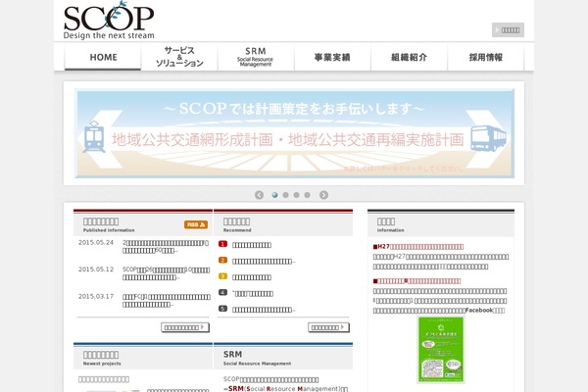Show previous slide with left arrow
Screen dimensions: 588x392
(x=259, y=195)
